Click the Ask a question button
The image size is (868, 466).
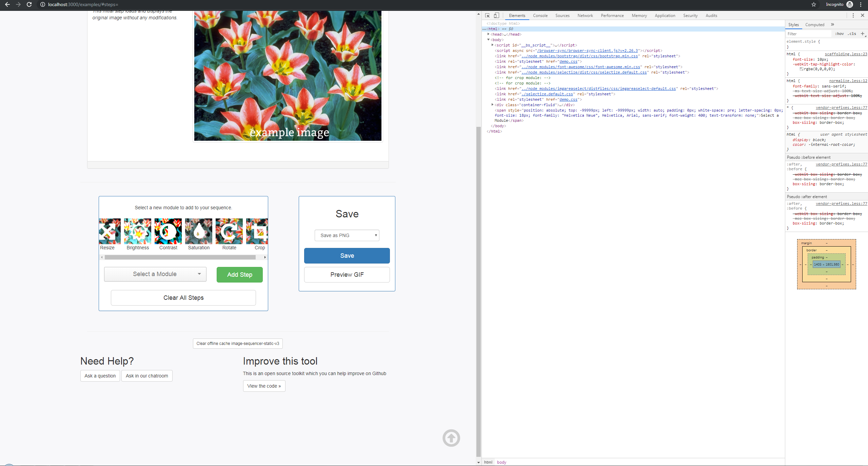(x=100, y=376)
